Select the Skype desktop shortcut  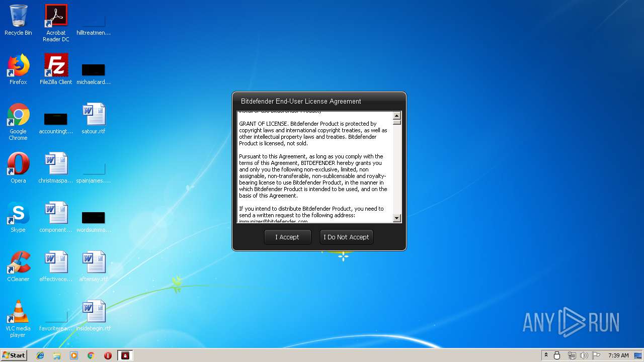pyautogui.click(x=18, y=217)
